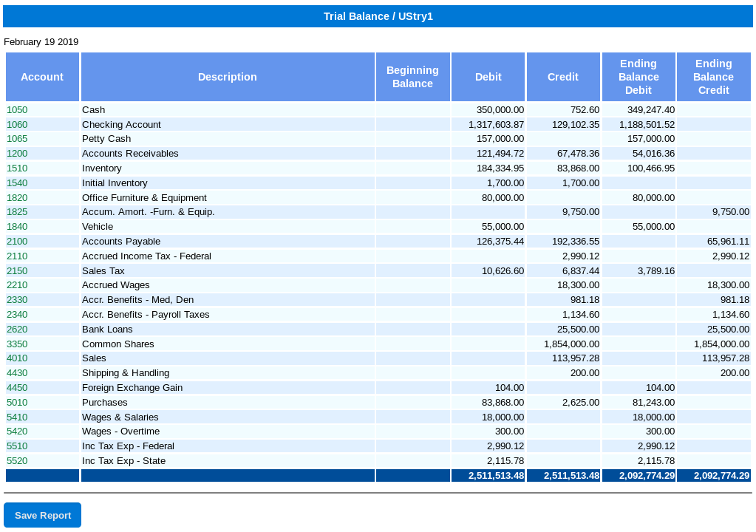
Task: Open account 5410 link
Action: [17, 417]
